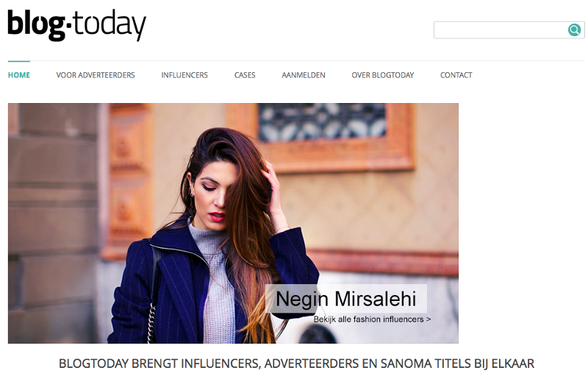Open the Home menu item
The height and width of the screenshot is (376, 588).
pos(19,75)
